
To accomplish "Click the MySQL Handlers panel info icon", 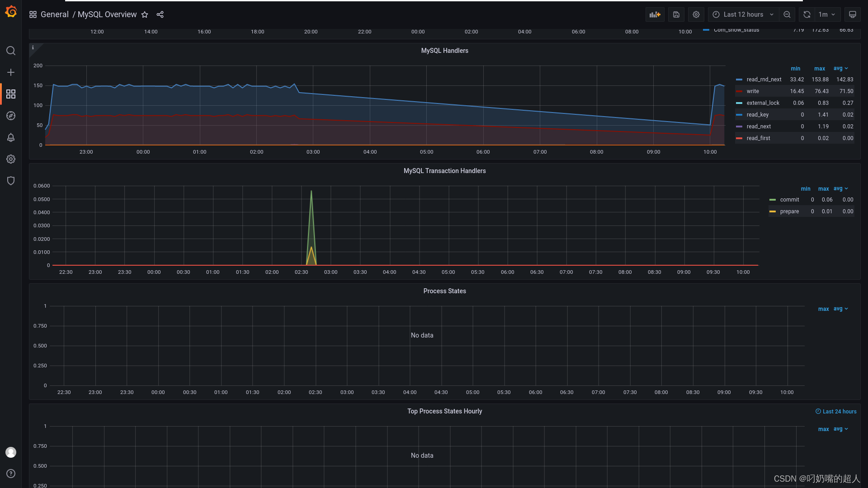I will (x=33, y=47).
